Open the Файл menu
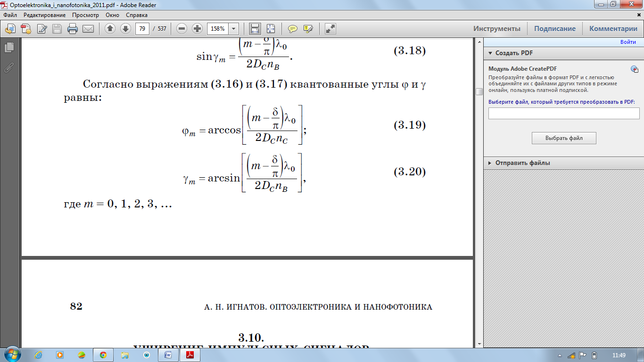The width and height of the screenshot is (644, 362). (10, 15)
